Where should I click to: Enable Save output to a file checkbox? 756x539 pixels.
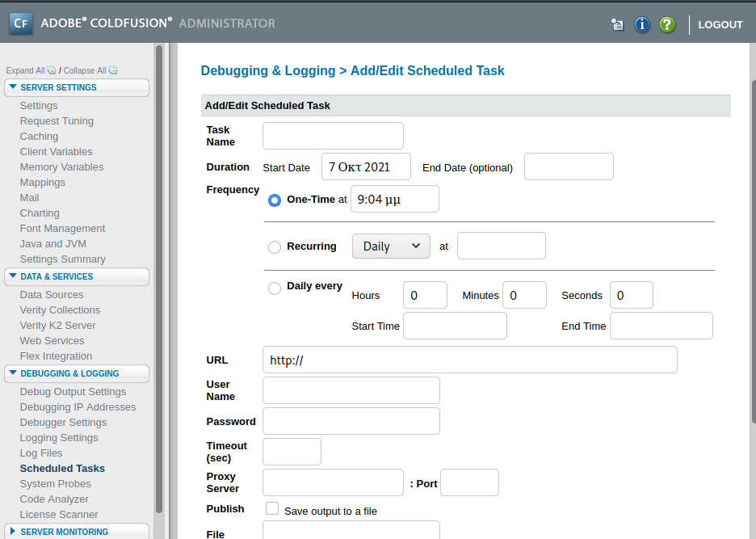click(x=272, y=508)
